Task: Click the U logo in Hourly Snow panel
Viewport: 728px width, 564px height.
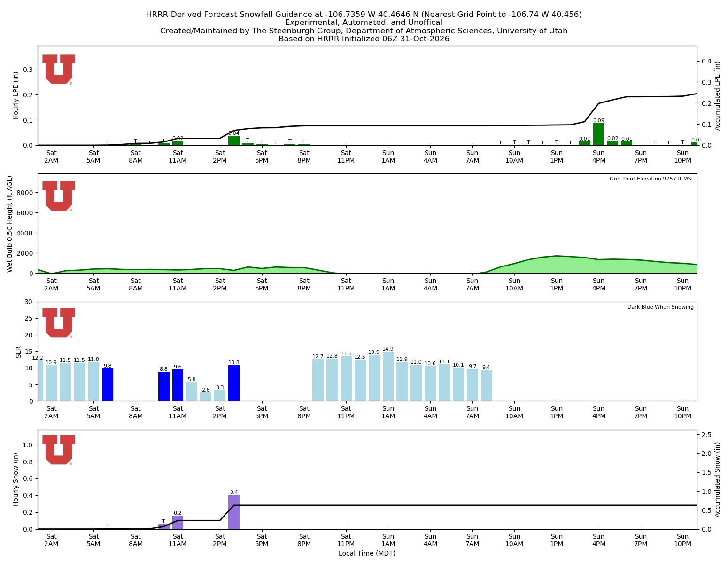Action: click(x=59, y=450)
